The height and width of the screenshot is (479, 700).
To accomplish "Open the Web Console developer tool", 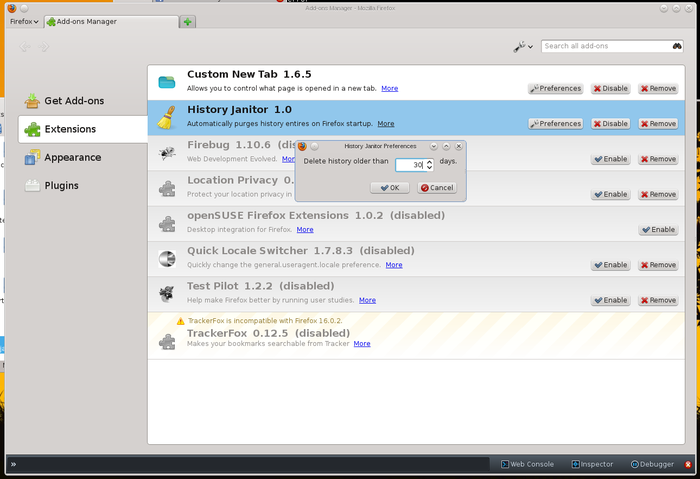I will tap(527, 464).
